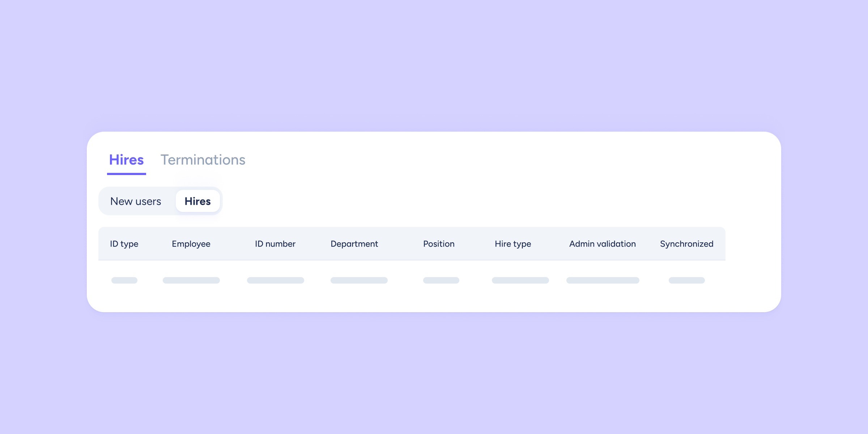The height and width of the screenshot is (434, 868).
Task: Select the underlined purple Hires tab
Action: click(127, 160)
